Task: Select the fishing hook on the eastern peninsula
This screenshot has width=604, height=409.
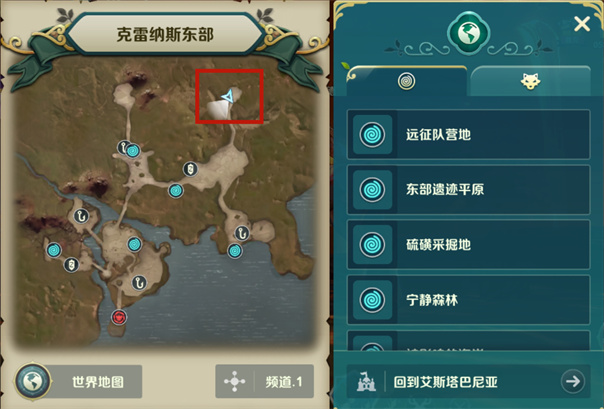Action: tap(242, 233)
